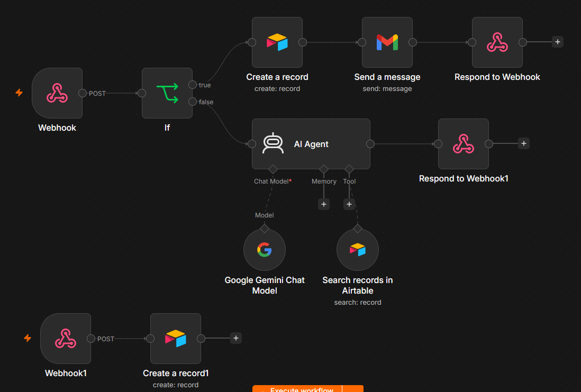Click lightning trigger icon beside Webhook

19,93
